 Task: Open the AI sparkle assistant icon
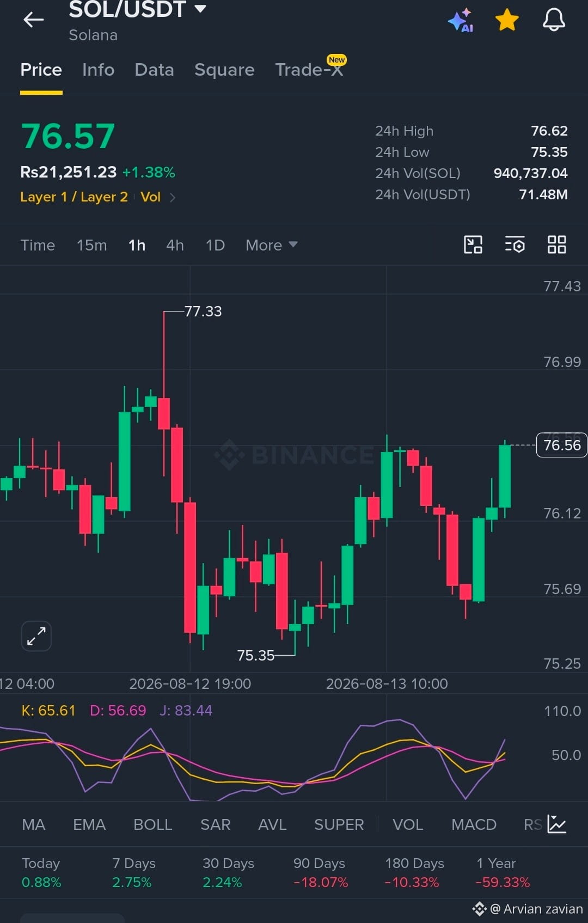461,20
